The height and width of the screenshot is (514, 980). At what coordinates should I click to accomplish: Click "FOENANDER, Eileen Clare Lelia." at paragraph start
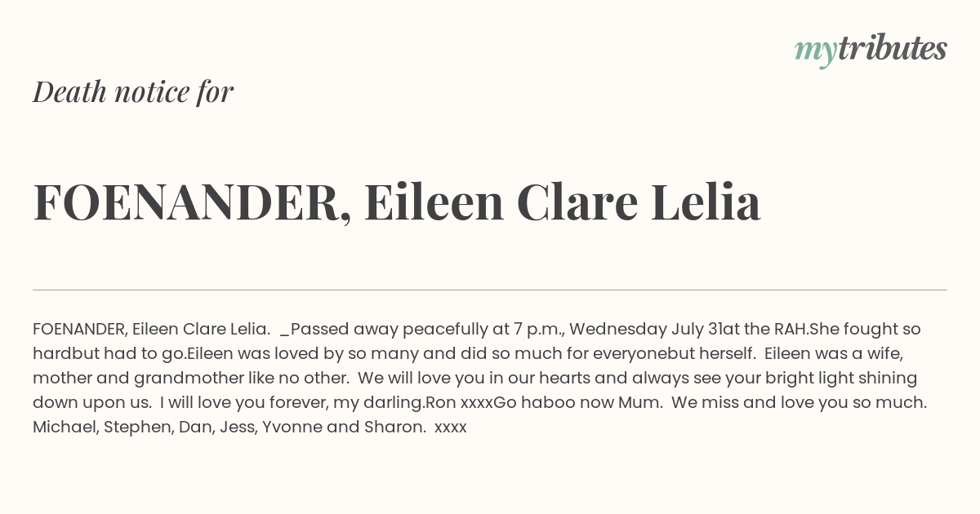pos(151,330)
